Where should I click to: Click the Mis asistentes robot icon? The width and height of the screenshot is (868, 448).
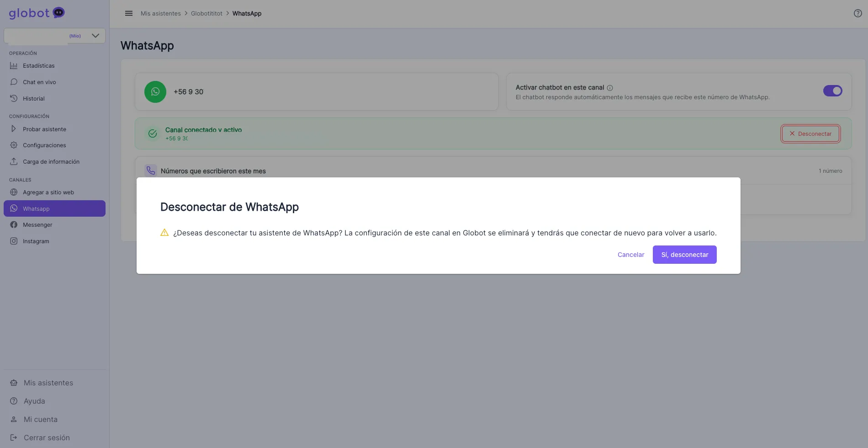coord(14,383)
